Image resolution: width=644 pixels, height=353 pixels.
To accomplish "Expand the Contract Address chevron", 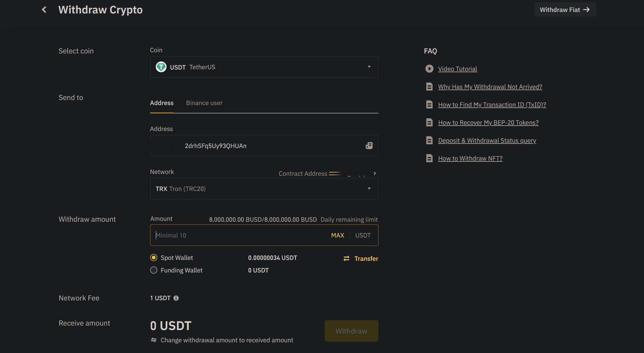I will coord(375,173).
